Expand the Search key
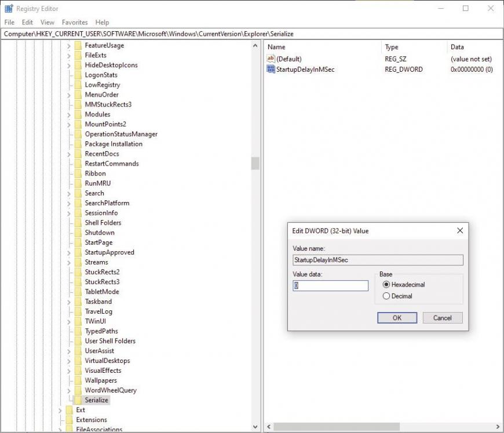This screenshot has width=504, height=433. click(69, 194)
